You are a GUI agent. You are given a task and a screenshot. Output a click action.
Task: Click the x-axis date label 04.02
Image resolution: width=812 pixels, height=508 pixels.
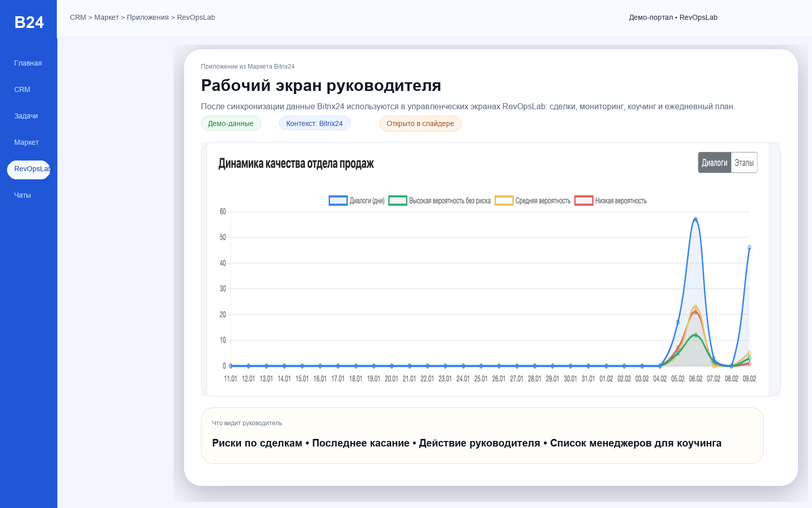660,379
